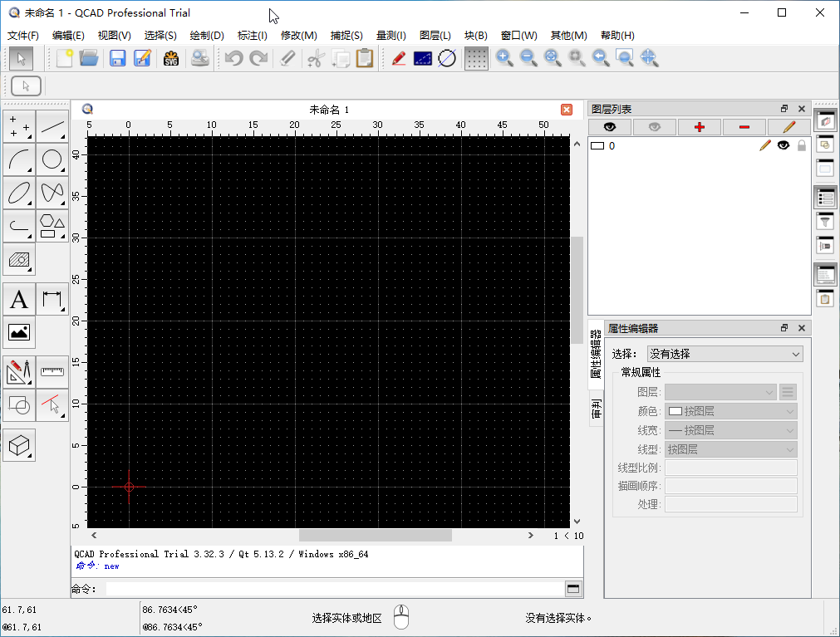Save the drawing with the floppy disk icon

[x=117, y=58]
